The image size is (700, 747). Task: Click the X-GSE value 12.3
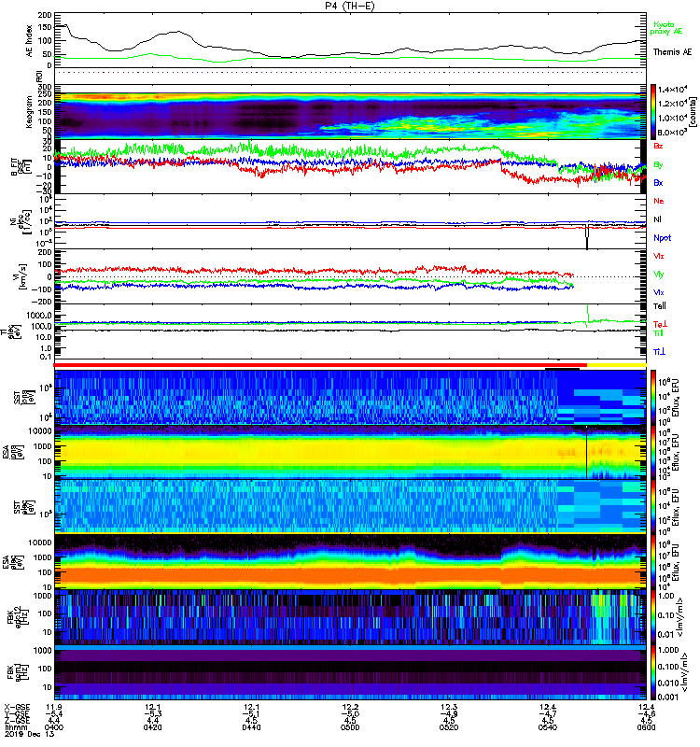(449, 707)
